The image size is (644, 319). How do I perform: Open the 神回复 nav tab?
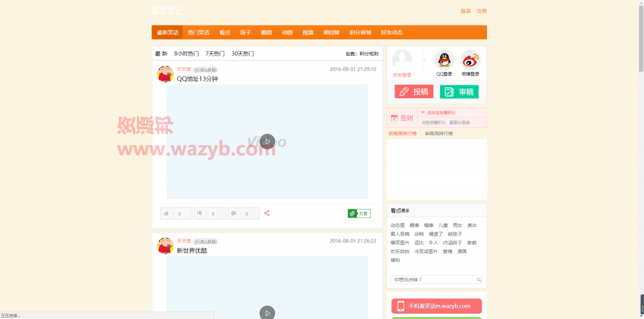click(x=331, y=32)
